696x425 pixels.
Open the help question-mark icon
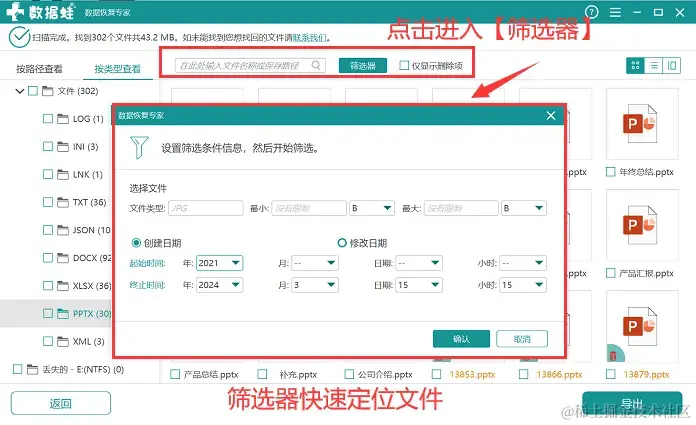tap(591, 12)
